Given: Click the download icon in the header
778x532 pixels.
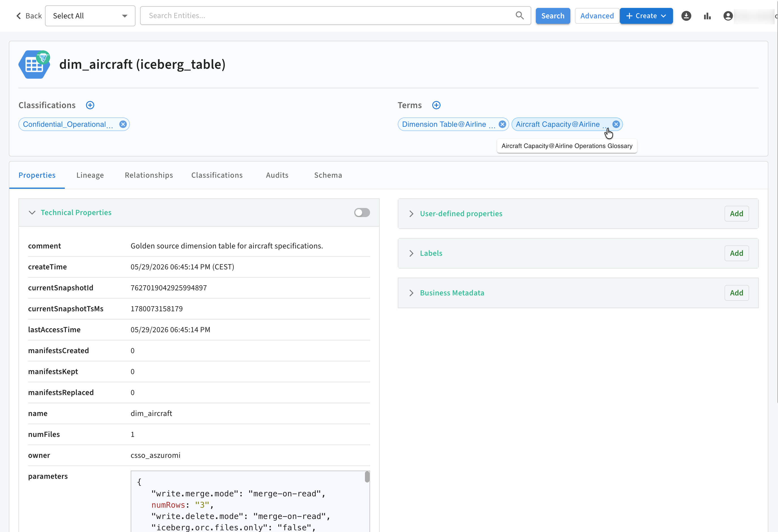Looking at the screenshot, I should coord(686,16).
